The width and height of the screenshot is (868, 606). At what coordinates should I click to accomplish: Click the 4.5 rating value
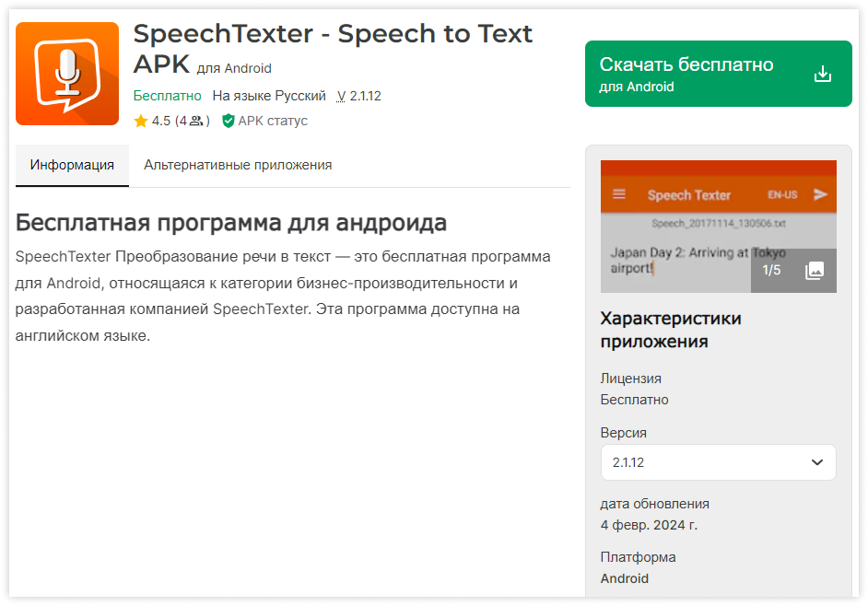coord(161,121)
